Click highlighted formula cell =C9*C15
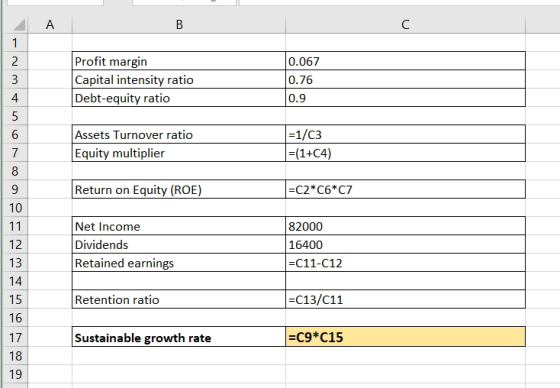This screenshot has width=560, height=388. pyautogui.click(x=405, y=337)
